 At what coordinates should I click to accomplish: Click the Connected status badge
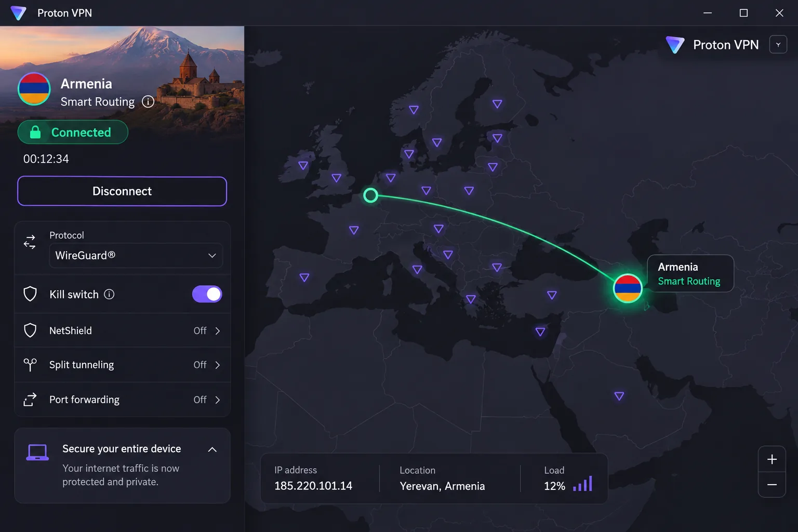pyautogui.click(x=73, y=132)
